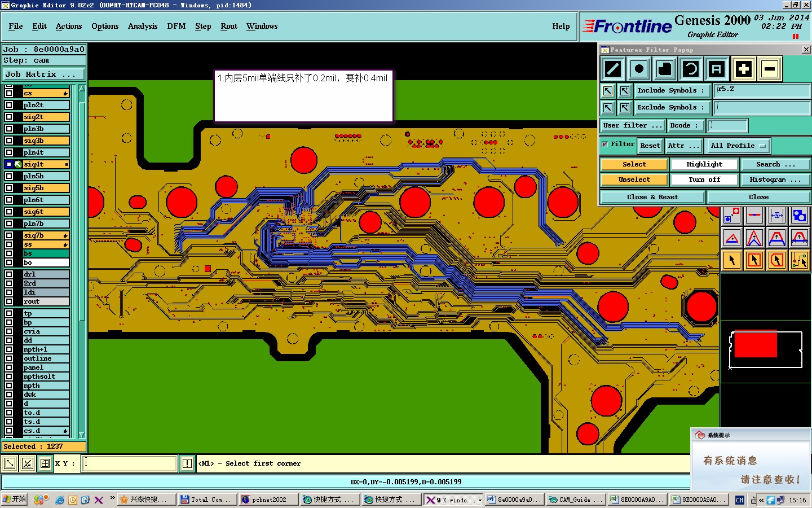Click the pick-symbol arrow icon beside Include Symbols
Viewport: 812px width, 508px height.
608,90
